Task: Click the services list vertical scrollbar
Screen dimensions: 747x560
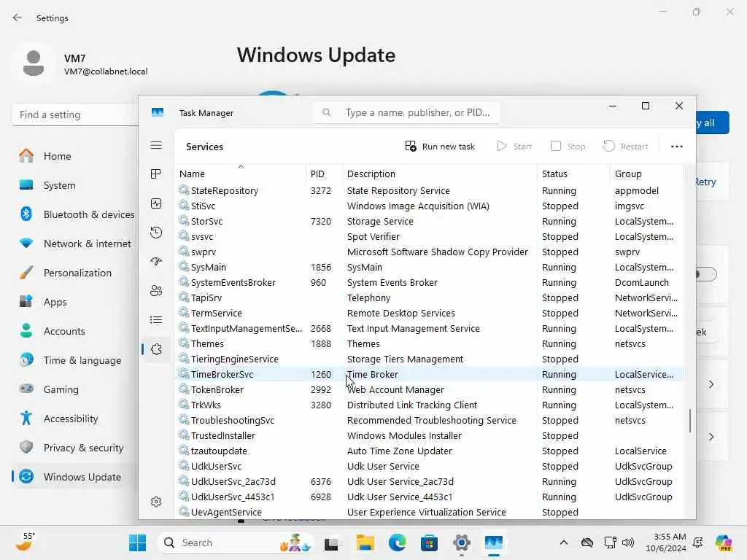Action: [x=690, y=421]
